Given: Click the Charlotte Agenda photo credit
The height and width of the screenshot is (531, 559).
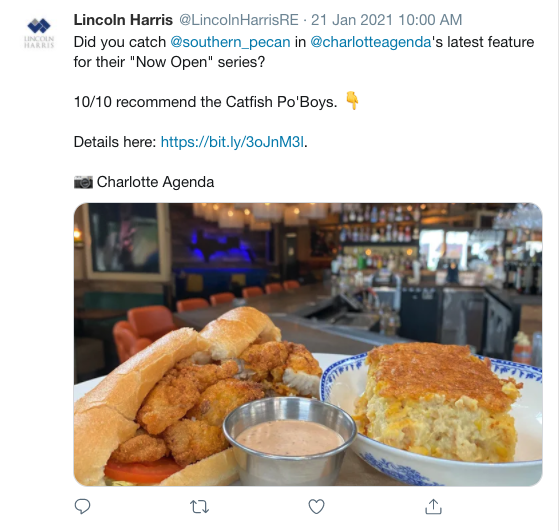Looking at the screenshot, I should [155, 182].
